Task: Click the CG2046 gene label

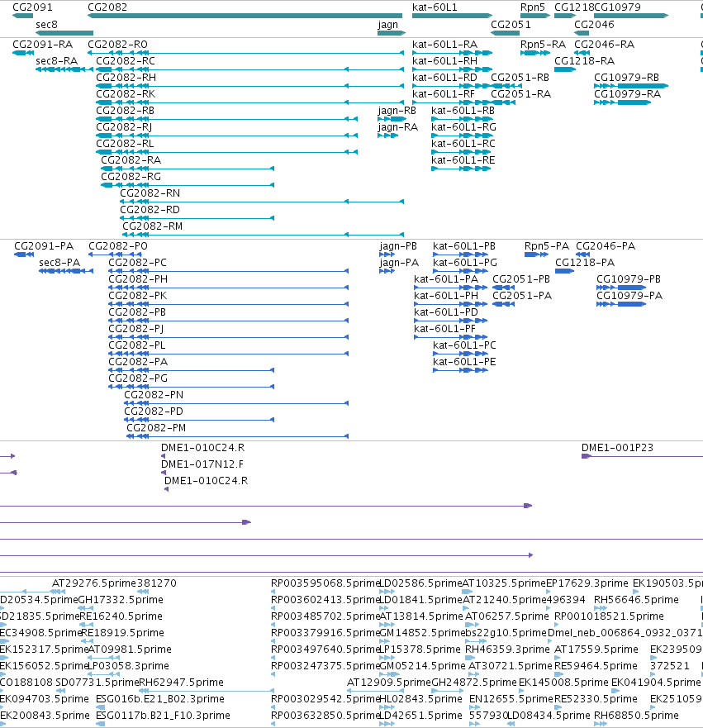Action: click(x=594, y=25)
